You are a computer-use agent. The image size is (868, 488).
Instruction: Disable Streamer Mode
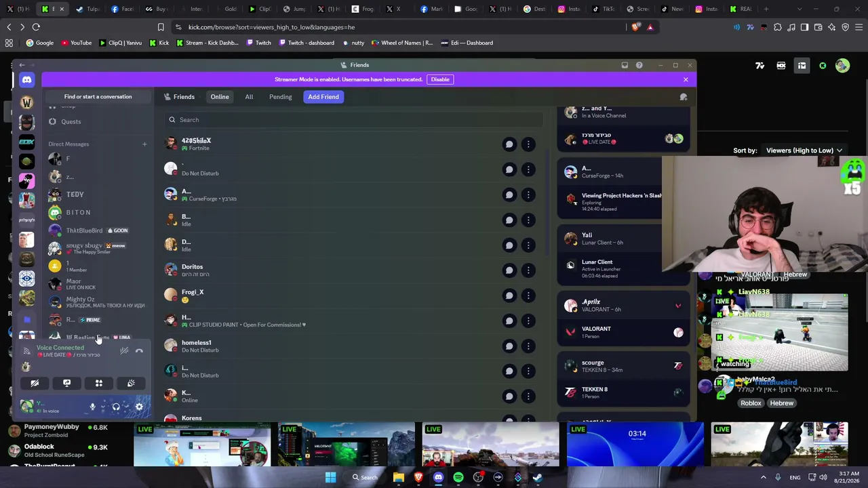coord(440,79)
